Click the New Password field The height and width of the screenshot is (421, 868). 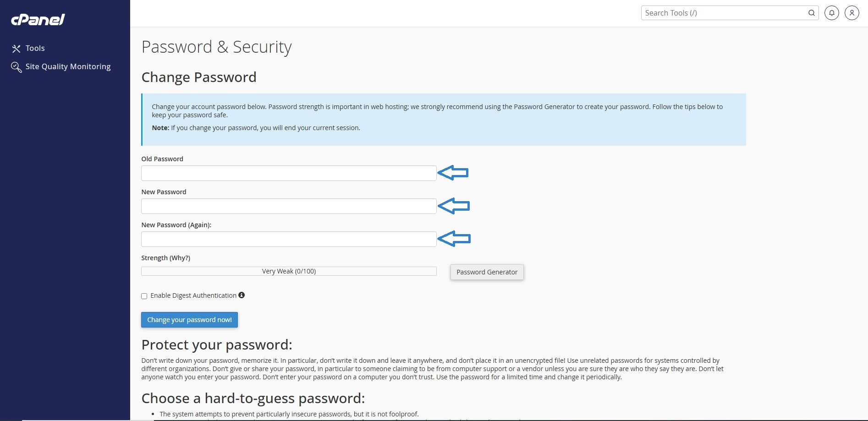click(x=289, y=206)
